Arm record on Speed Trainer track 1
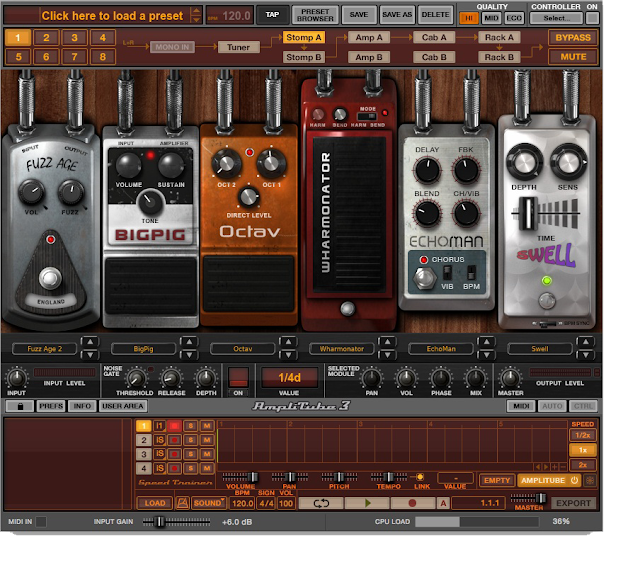640x565 pixels. (x=175, y=426)
